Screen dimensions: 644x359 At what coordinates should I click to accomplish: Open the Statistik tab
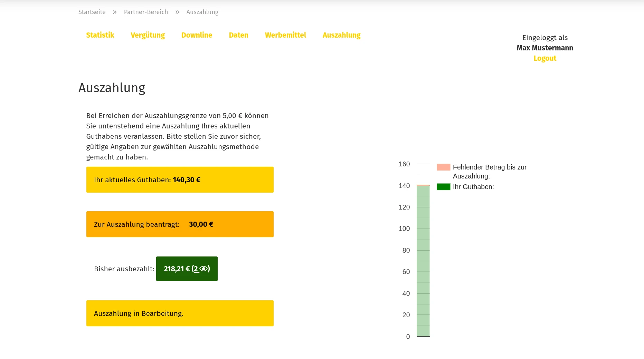coord(100,35)
